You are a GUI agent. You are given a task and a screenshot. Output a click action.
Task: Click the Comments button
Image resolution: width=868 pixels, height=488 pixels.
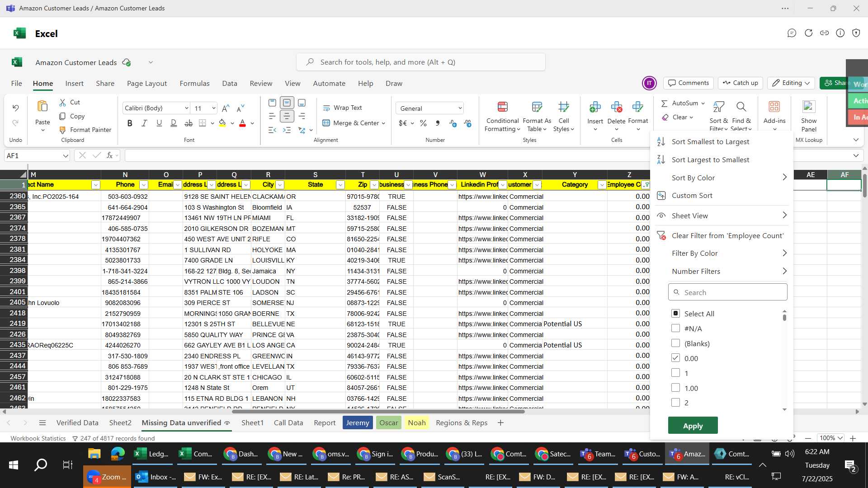[x=689, y=83]
